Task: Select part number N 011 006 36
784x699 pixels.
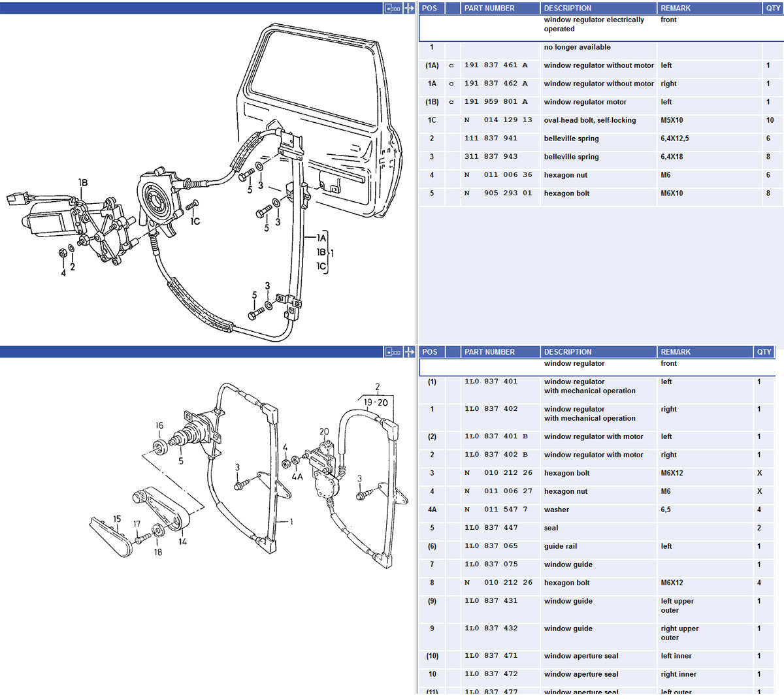Action: pyautogui.click(x=498, y=175)
